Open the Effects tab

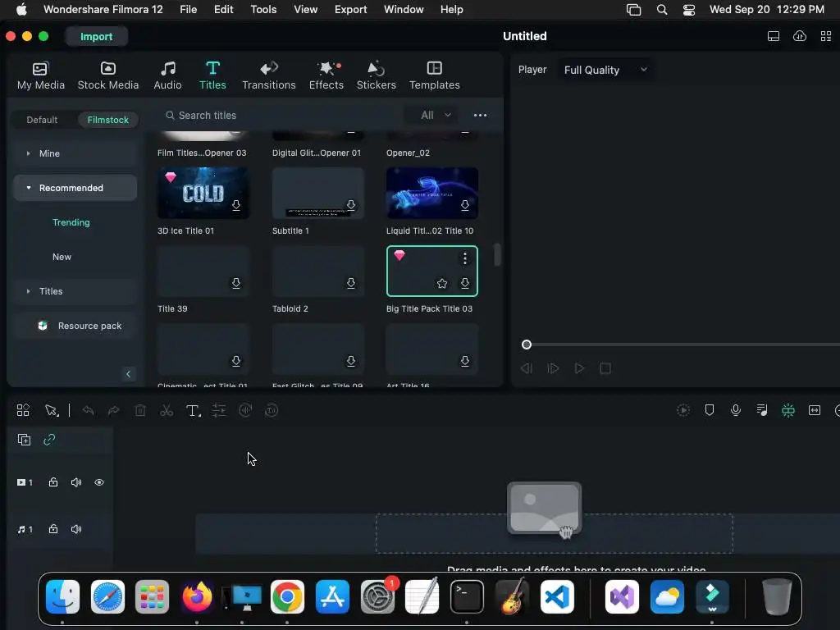pos(326,75)
